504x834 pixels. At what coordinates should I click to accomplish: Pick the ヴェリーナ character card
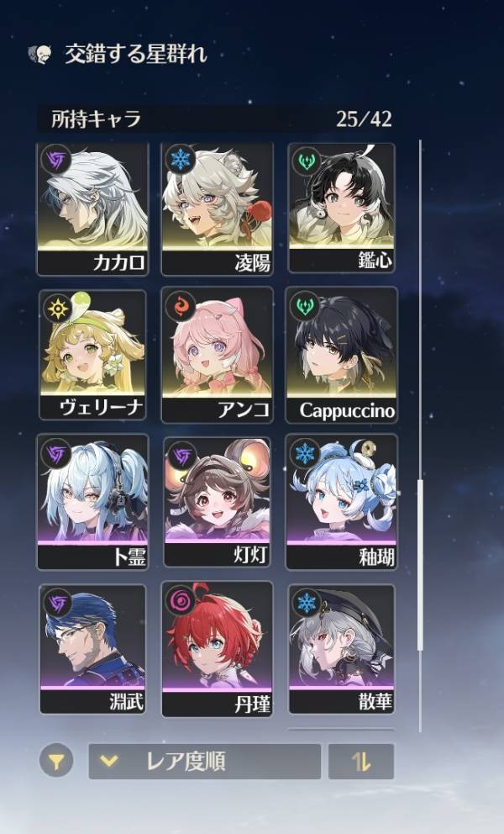click(x=92, y=355)
